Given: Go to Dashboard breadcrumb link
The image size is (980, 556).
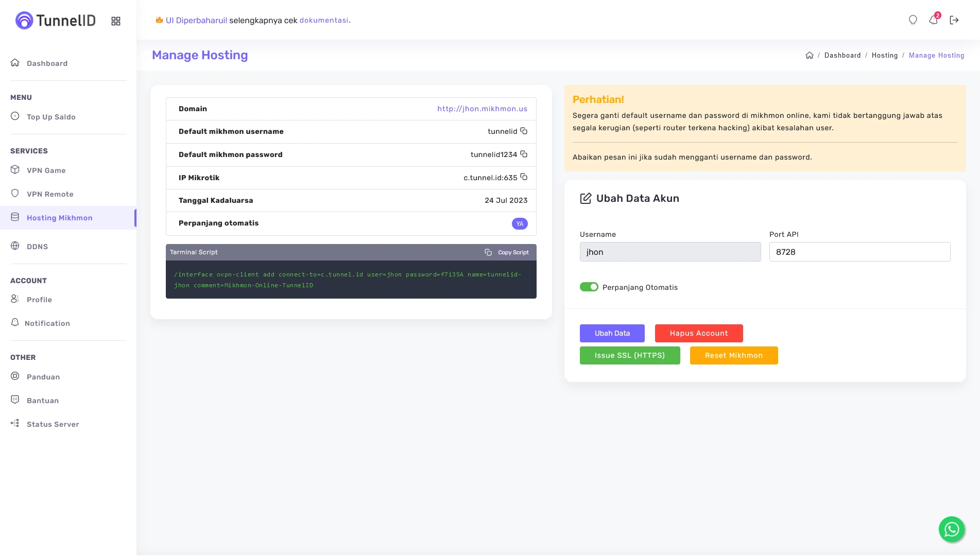Looking at the screenshot, I should pos(843,55).
